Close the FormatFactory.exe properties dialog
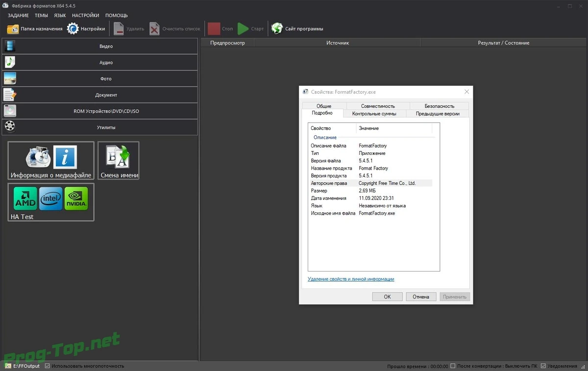This screenshot has height=371, width=588. [466, 92]
